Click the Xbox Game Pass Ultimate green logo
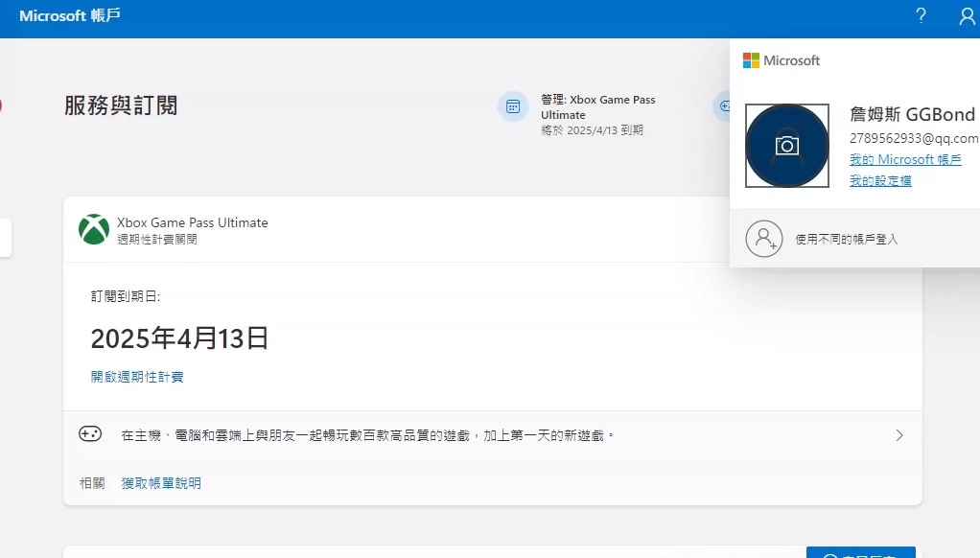Viewport: 980px width, 558px height. (x=92, y=230)
